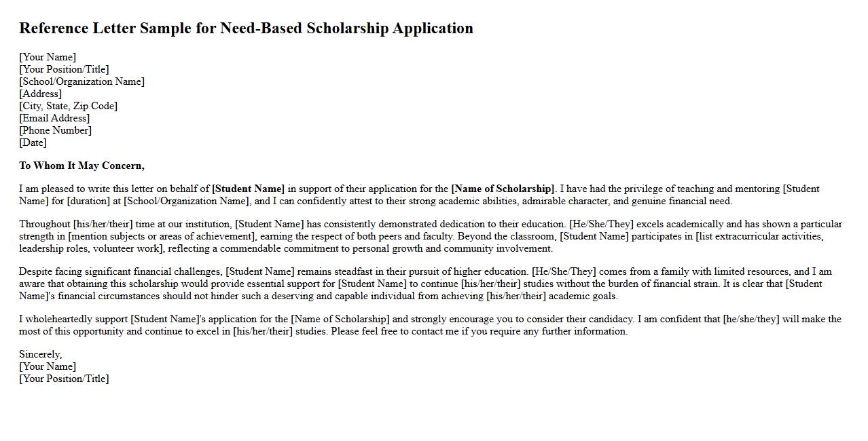Click "[Your Name]" in the signature block
The image size is (868, 441).
click(x=48, y=366)
